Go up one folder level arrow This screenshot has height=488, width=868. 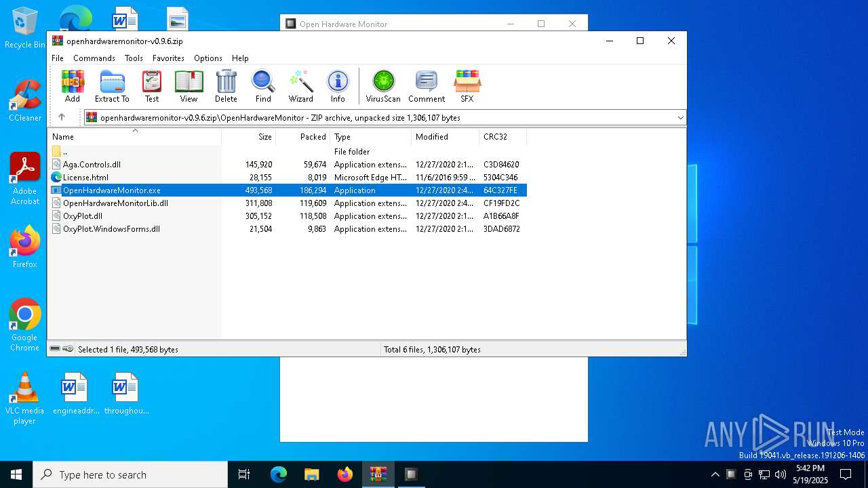click(62, 117)
